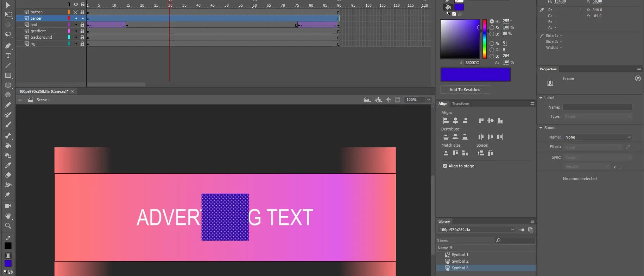Toggle Align to stage checkbox
The height and width of the screenshot is (276, 644).
pos(445,166)
